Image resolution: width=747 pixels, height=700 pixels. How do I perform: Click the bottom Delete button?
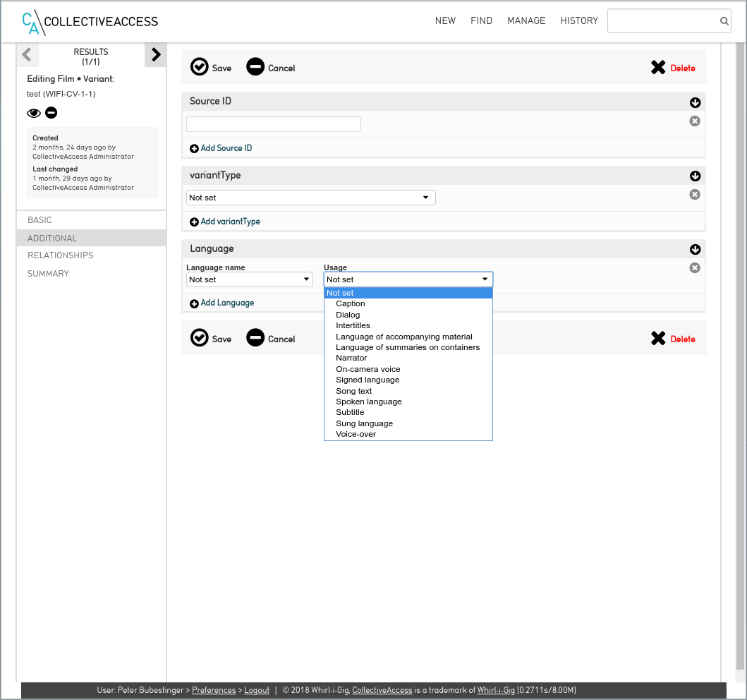[673, 339]
